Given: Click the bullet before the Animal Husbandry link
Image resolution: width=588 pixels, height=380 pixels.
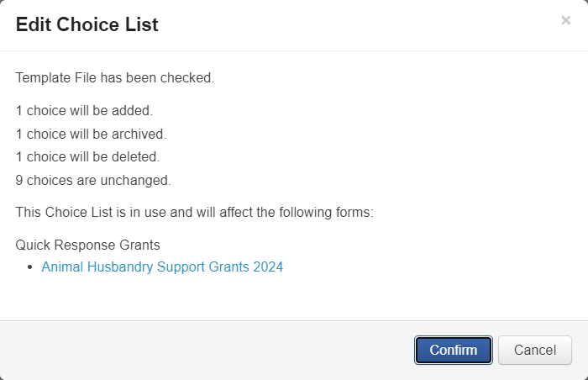Looking at the screenshot, I should point(30,267).
